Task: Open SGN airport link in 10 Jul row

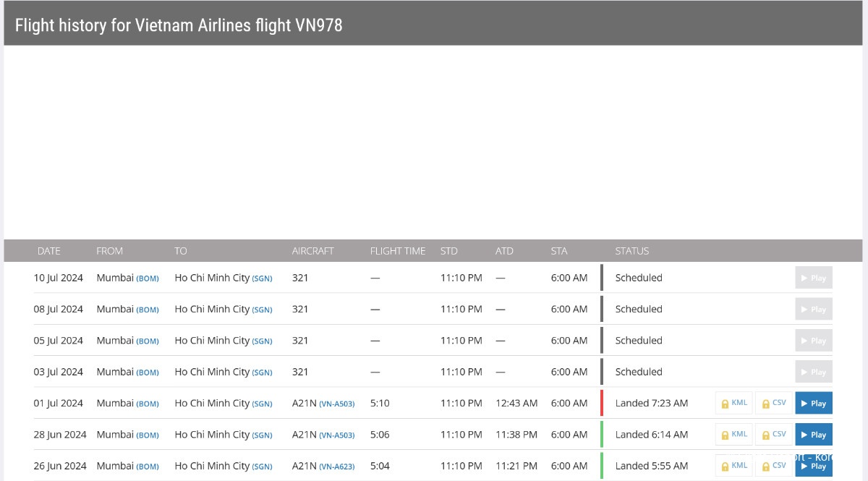Action: click(x=262, y=278)
